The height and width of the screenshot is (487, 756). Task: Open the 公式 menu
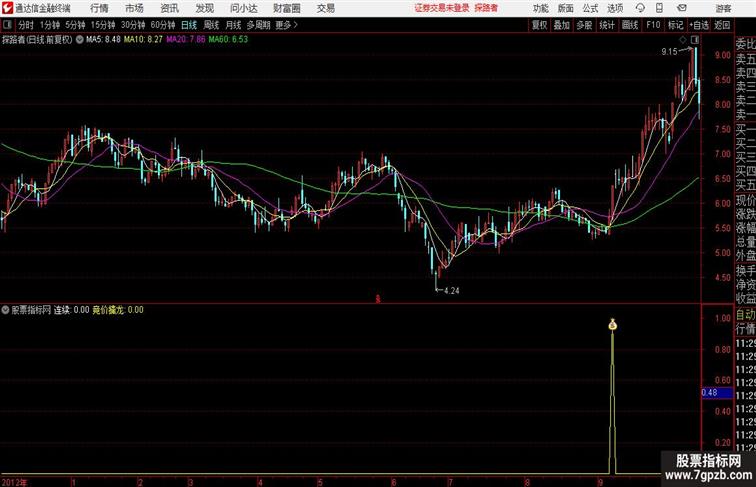pyautogui.click(x=590, y=8)
